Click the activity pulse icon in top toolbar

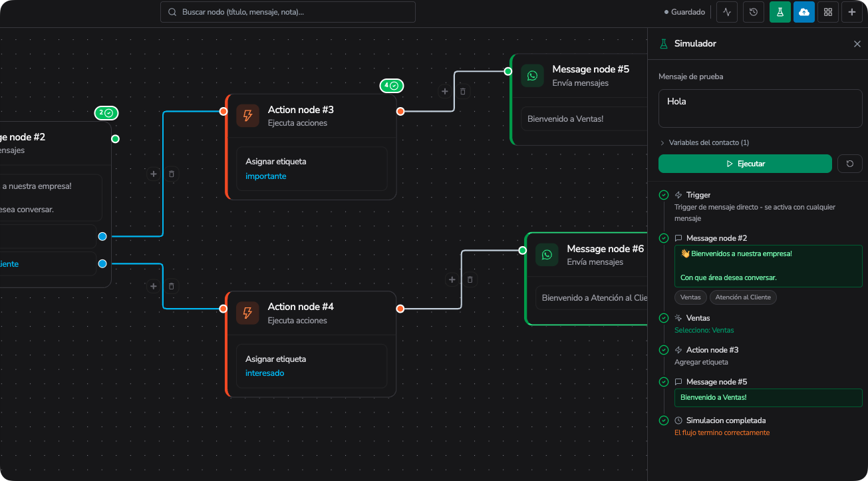click(727, 12)
